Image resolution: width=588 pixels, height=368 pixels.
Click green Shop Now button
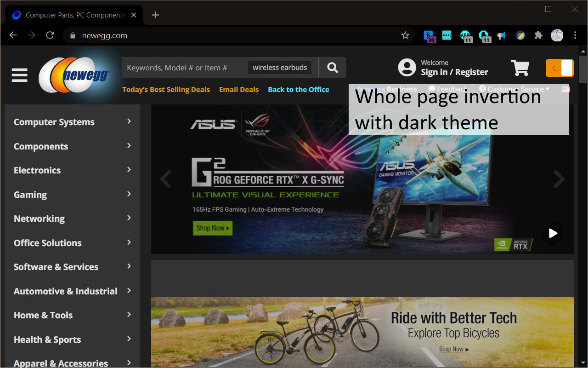pos(213,228)
